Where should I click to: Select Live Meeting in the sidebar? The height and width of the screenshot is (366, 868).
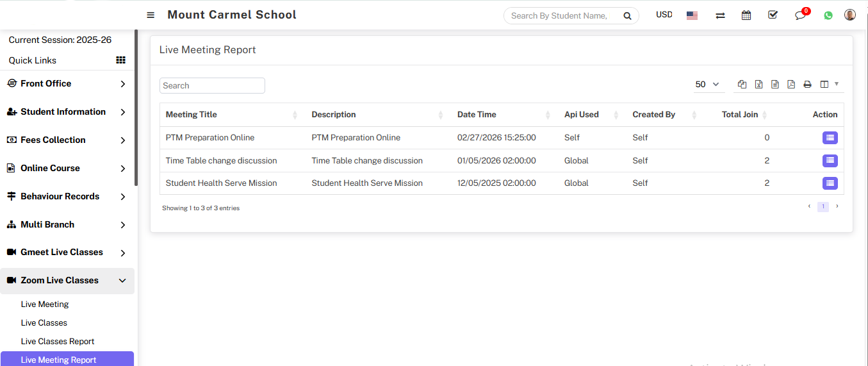click(x=45, y=304)
